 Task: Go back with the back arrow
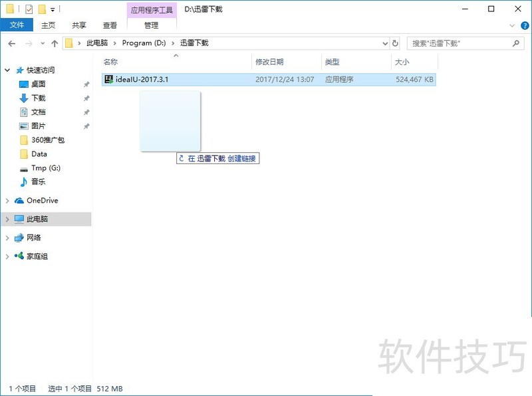point(12,43)
